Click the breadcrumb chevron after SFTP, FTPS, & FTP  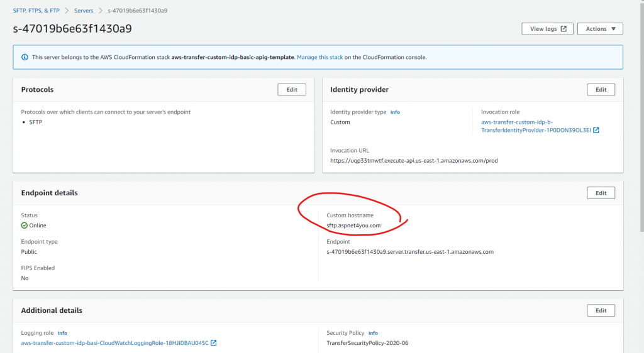coord(67,11)
